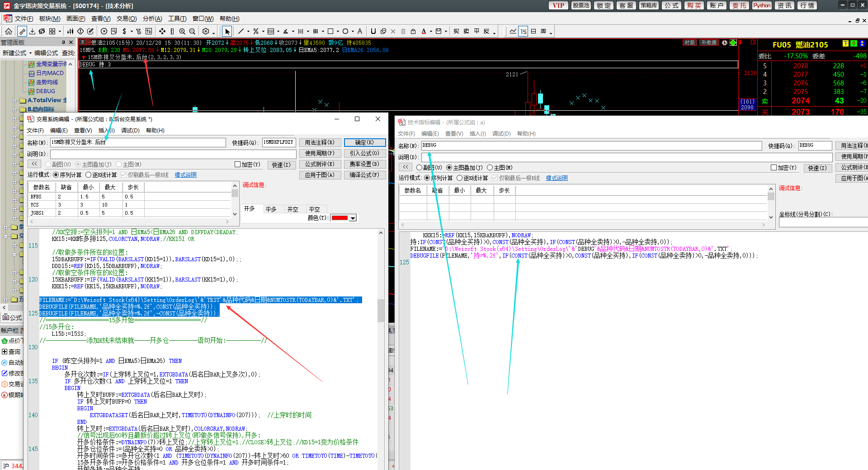Open the line tool dropdown arrow
The width and height of the screenshot is (868, 470).
coord(248,32)
